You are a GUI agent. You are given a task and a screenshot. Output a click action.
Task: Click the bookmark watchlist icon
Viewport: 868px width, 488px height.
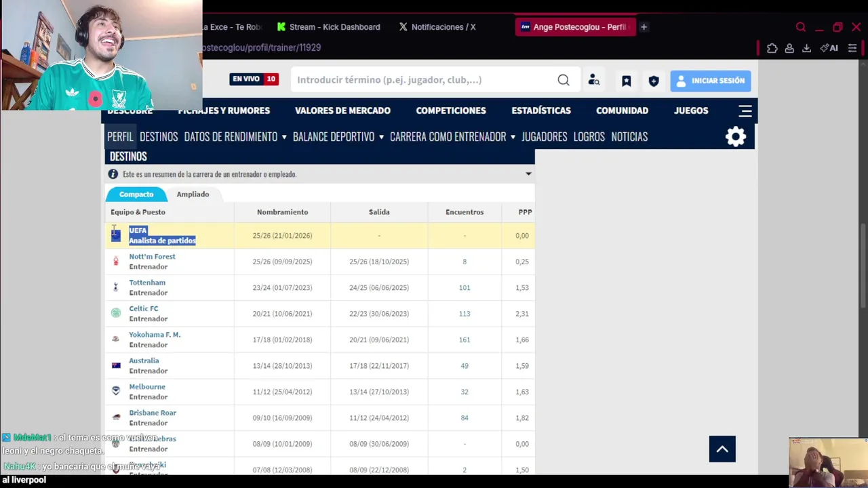[627, 81]
